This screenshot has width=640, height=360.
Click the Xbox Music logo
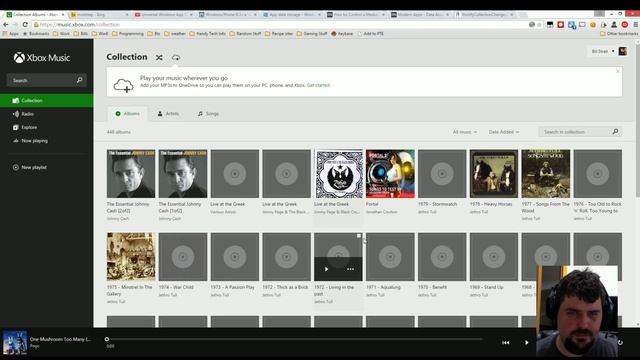click(x=42, y=58)
